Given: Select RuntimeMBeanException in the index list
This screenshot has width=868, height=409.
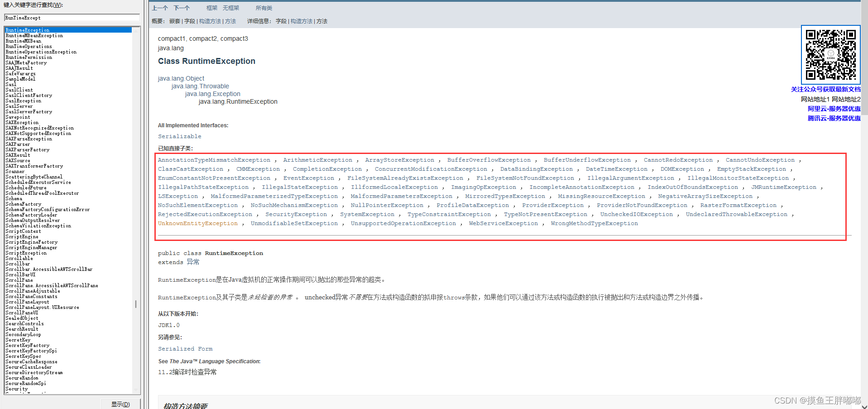Looking at the screenshot, I should click(x=34, y=35).
